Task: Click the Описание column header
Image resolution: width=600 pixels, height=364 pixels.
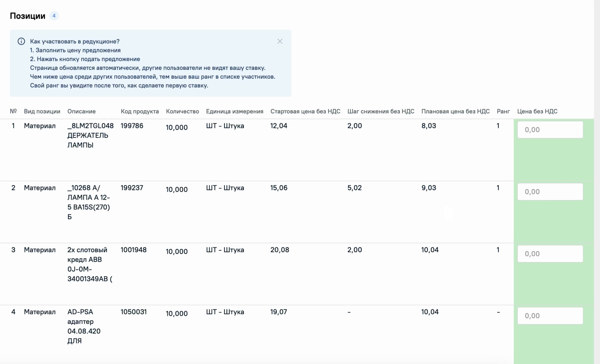Action: (82, 111)
